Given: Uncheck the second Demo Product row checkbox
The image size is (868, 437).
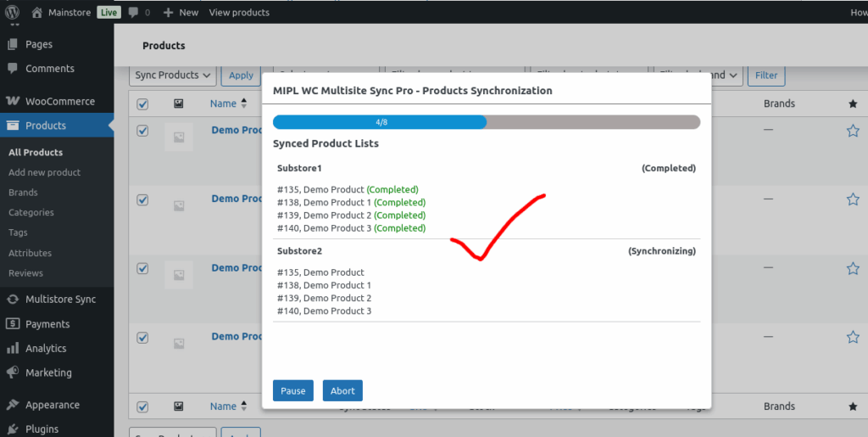Looking at the screenshot, I should click(x=142, y=200).
